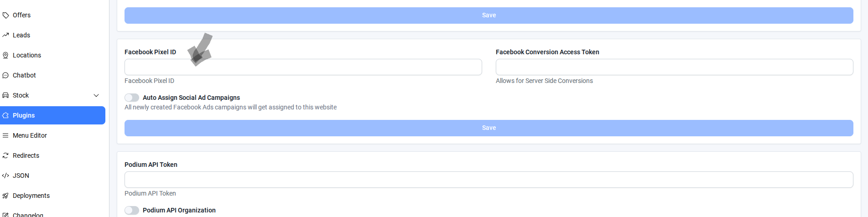Click the JSON code brackets icon
Image resolution: width=868 pixels, height=217 pixels.
[5, 176]
